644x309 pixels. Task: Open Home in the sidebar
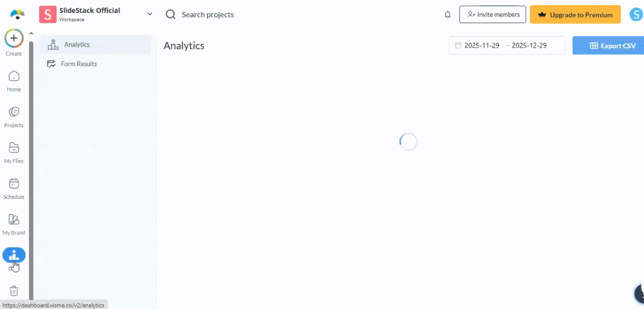14,76
